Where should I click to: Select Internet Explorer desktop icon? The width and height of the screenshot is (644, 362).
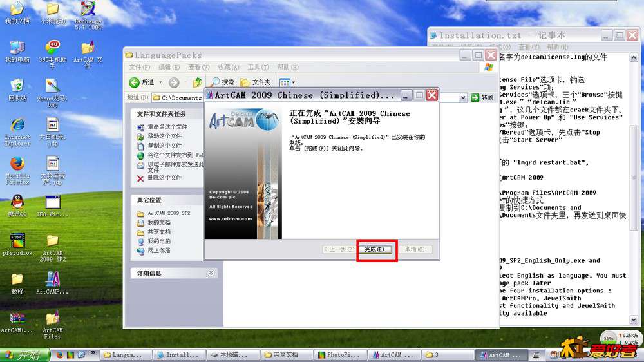click(x=17, y=131)
